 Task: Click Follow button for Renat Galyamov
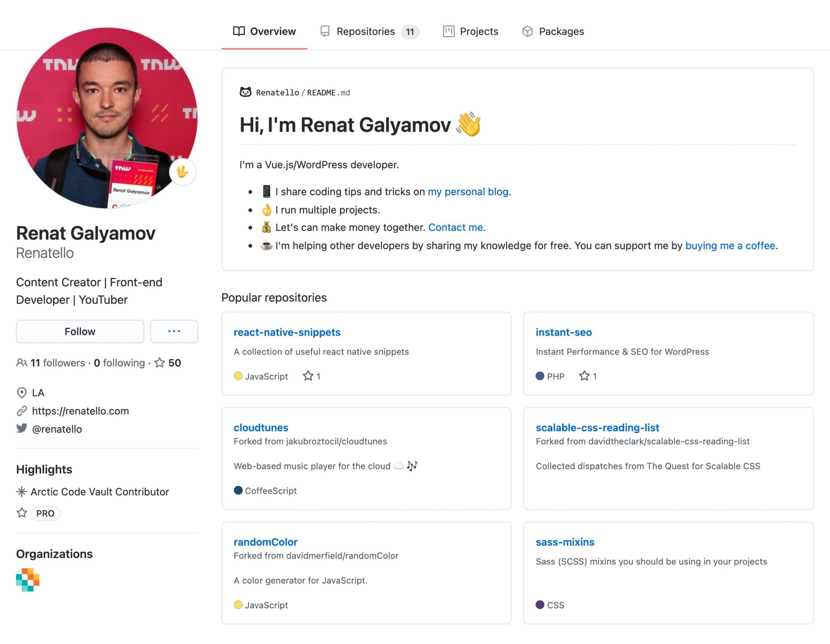pyautogui.click(x=80, y=332)
